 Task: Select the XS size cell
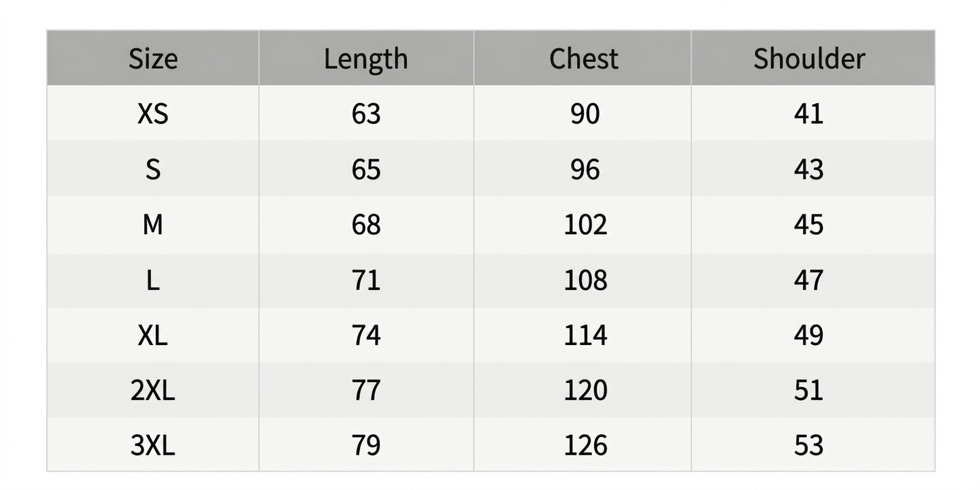pos(153,114)
